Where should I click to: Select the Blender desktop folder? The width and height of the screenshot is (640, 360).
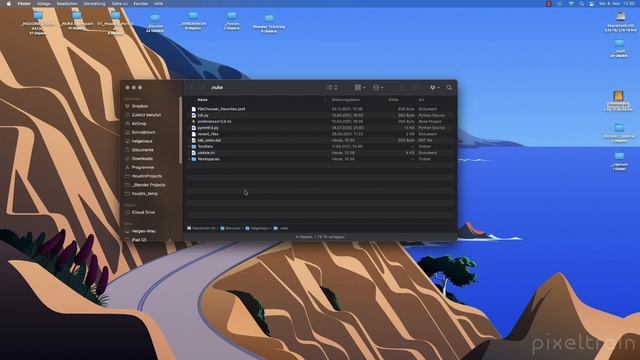(x=155, y=18)
